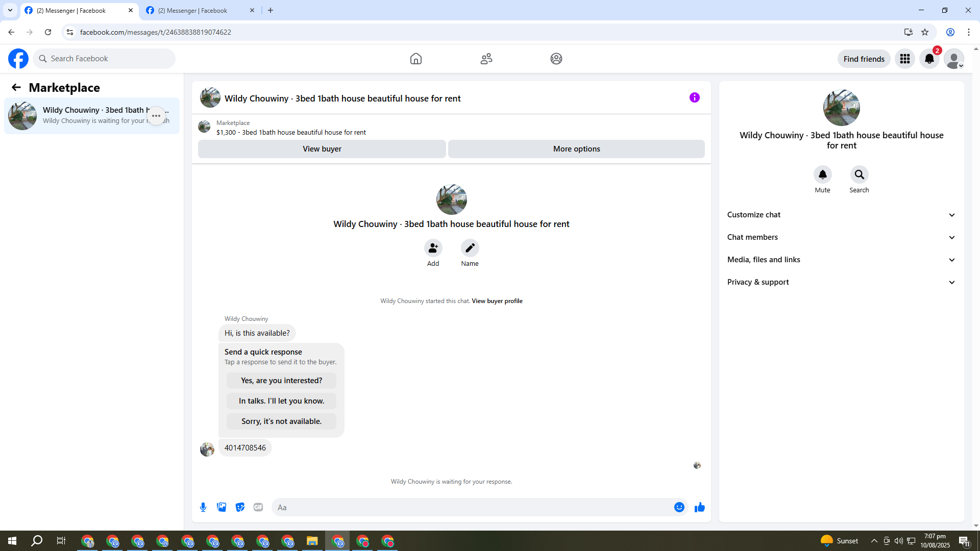Click the voice clip microphone icon
The height and width of the screenshot is (551, 980).
coord(203,507)
